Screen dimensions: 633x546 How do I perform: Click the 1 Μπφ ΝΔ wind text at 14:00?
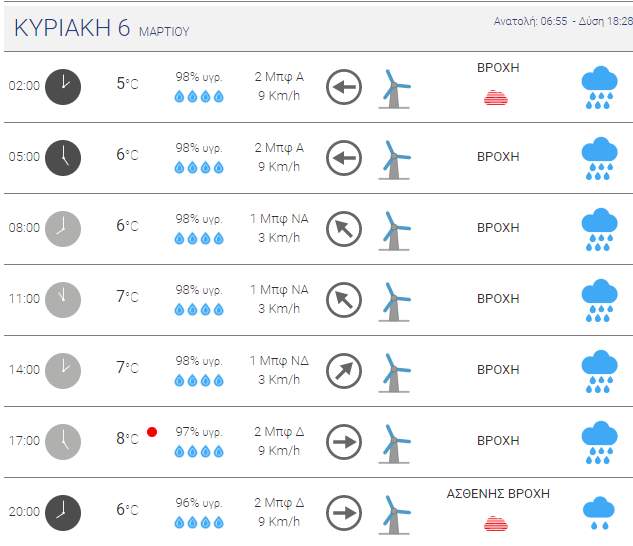[x=279, y=361]
